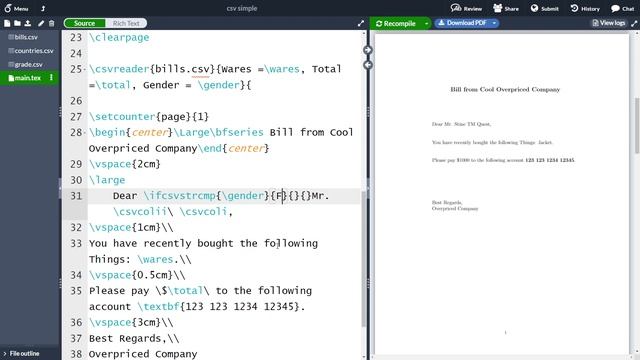Create a new file icon
640x360 pixels.
7,23
